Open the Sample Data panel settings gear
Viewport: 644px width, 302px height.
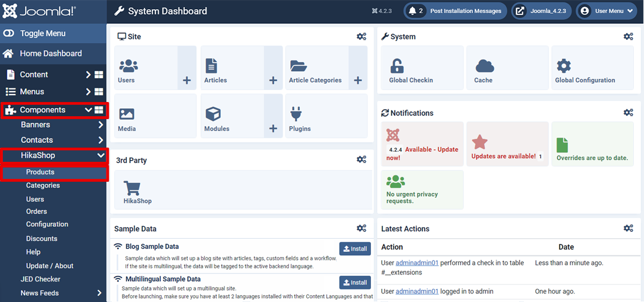point(361,228)
